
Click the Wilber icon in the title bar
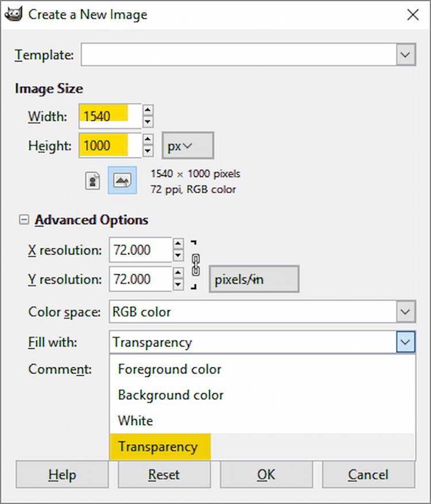click(x=14, y=14)
